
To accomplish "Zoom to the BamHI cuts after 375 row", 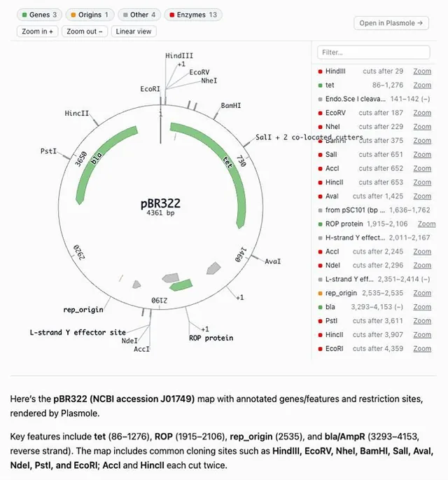I will (x=422, y=141).
